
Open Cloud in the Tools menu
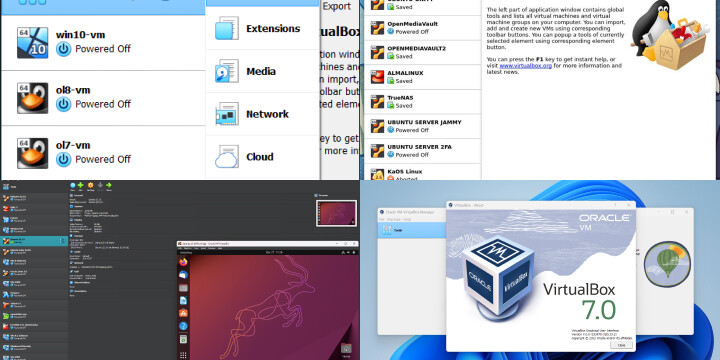[x=263, y=157]
